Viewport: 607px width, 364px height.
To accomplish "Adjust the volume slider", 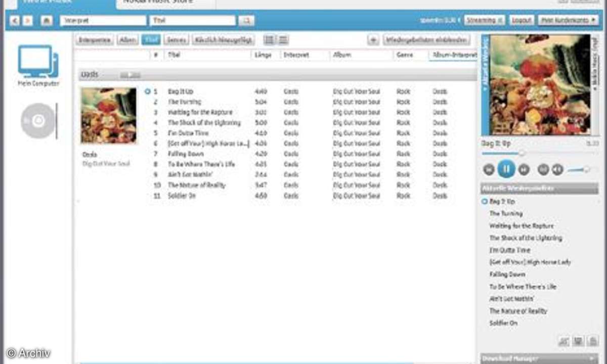I will coord(582,169).
